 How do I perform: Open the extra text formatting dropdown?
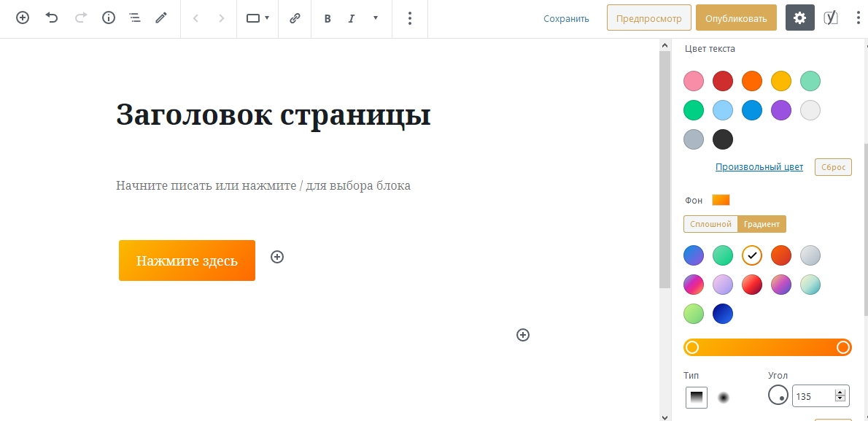tap(375, 18)
